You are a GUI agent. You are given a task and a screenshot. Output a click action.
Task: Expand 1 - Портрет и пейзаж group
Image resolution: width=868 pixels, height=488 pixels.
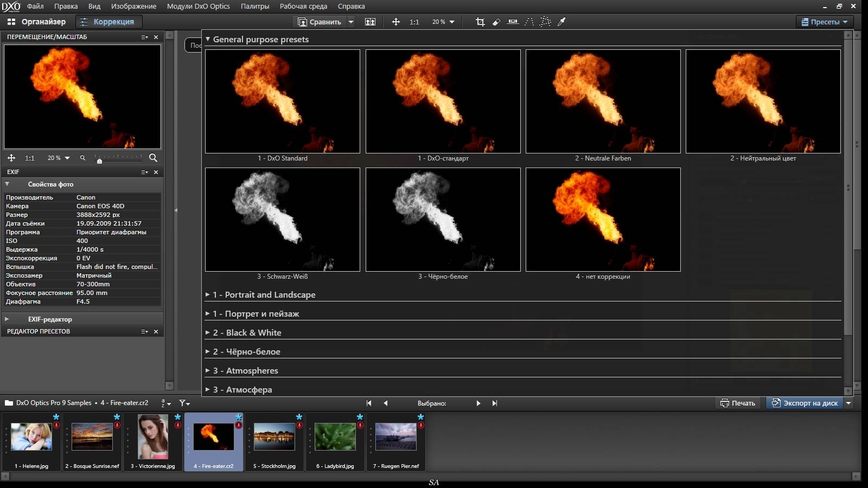208,313
